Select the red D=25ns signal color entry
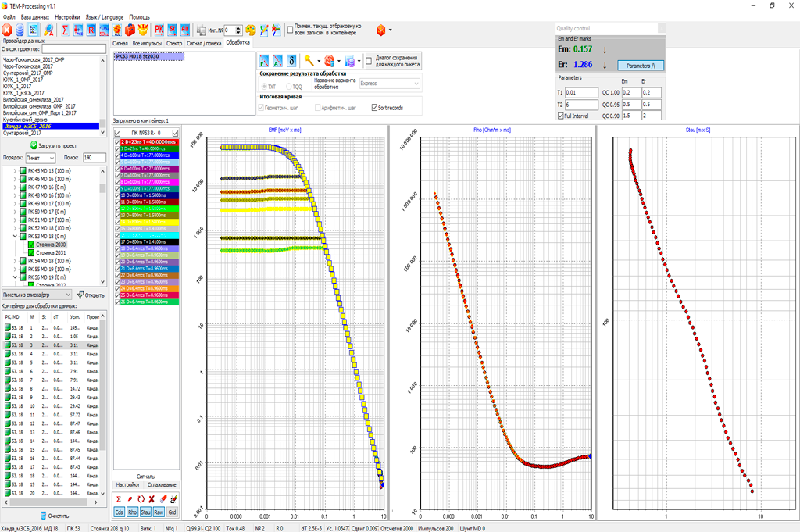 coord(149,141)
